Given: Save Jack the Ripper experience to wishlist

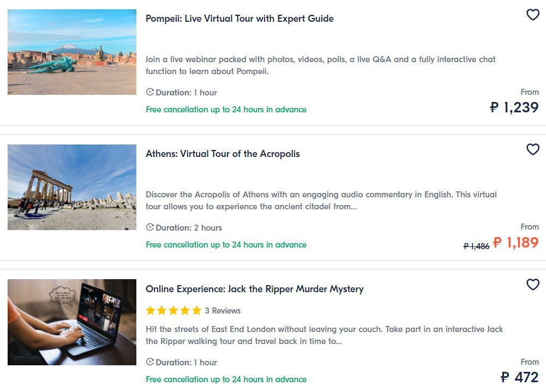Looking at the screenshot, I should [532, 285].
